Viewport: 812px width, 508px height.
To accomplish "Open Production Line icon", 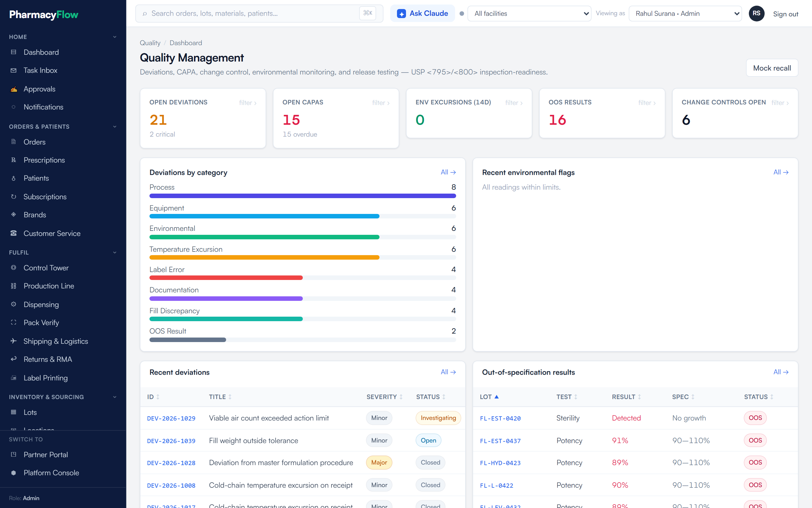I will click(14, 286).
